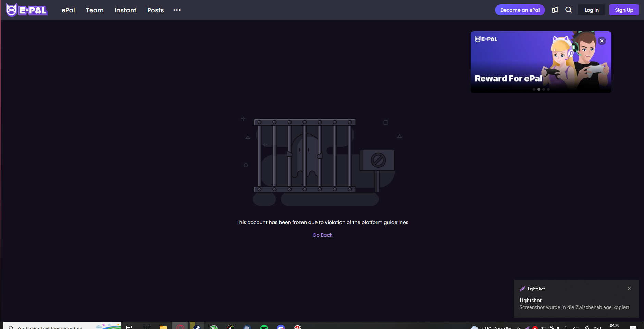
Task: Expand the three-dots more menu
Action: (x=177, y=10)
